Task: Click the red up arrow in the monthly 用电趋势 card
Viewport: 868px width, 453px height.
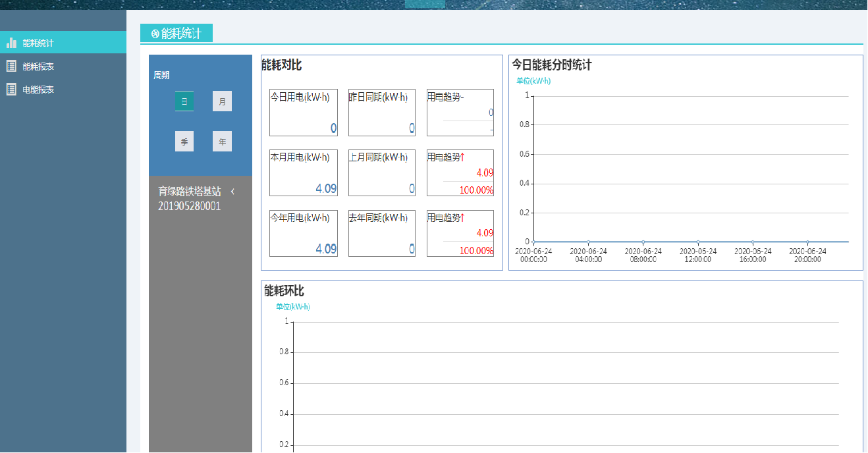Action: [462, 157]
